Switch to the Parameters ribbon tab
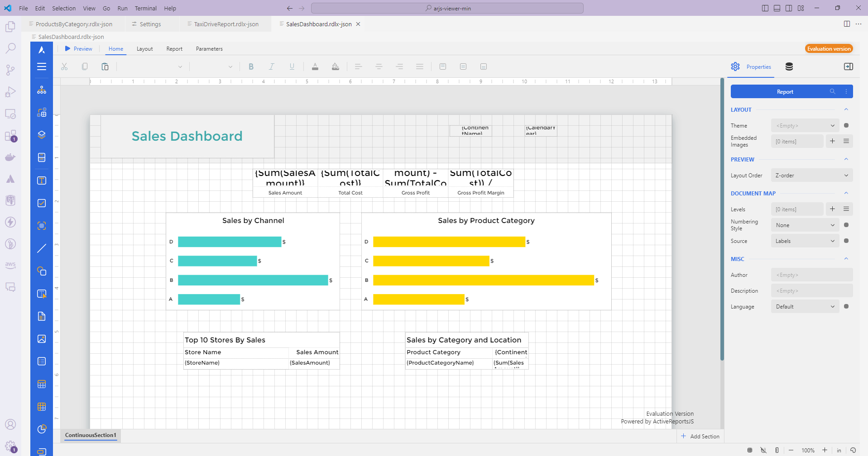 pyautogui.click(x=209, y=49)
